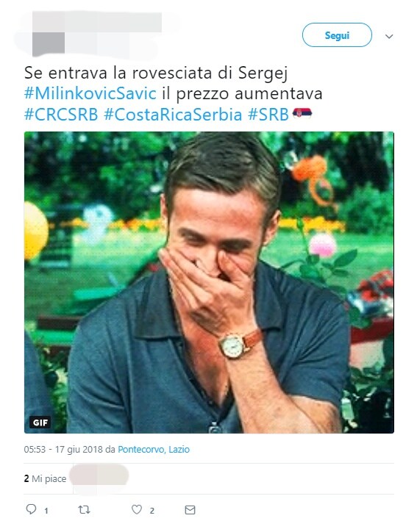View the 2 Mi piace likes list
Viewport: 417px width, 532px height.
[45, 479]
